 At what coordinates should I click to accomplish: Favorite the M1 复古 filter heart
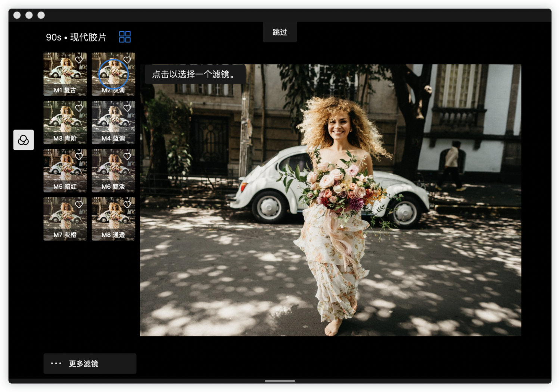79,60
